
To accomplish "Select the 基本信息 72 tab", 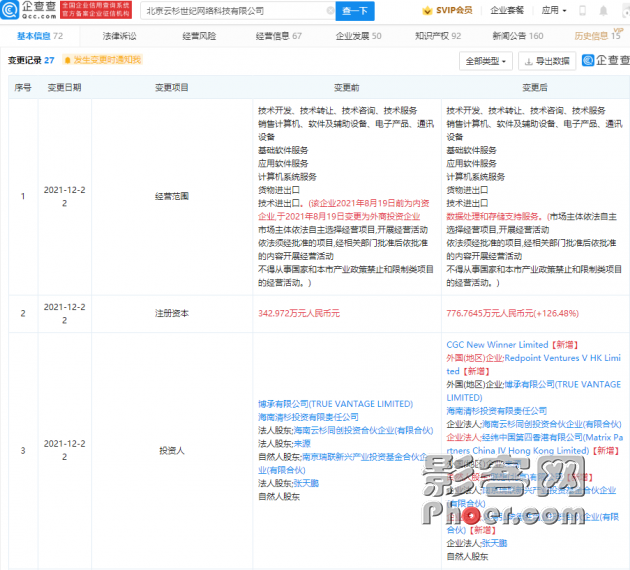I will [x=40, y=36].
